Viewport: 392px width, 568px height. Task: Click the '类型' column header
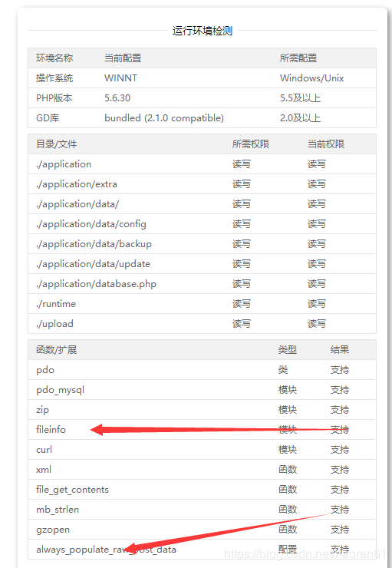tap(288, 350)
